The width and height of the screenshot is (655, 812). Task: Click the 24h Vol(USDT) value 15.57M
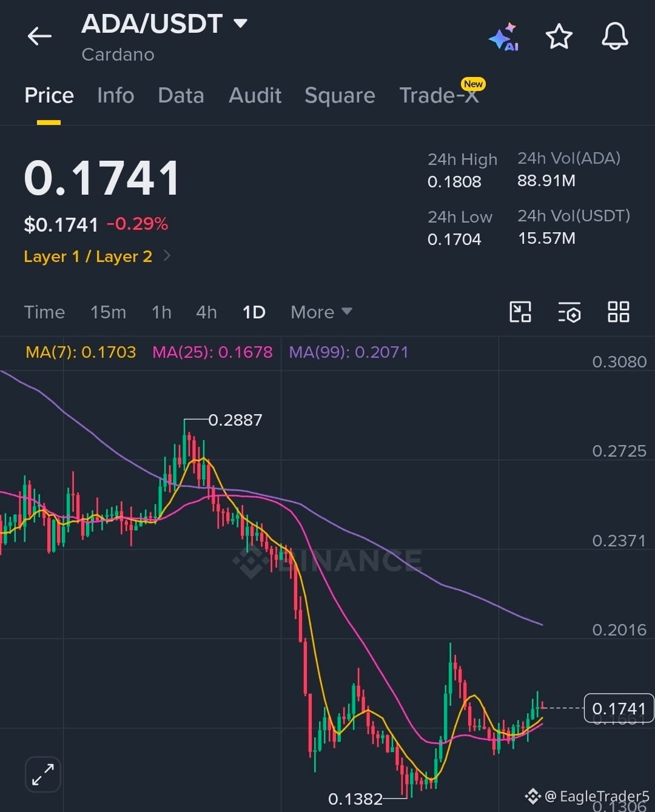[546, 238]
